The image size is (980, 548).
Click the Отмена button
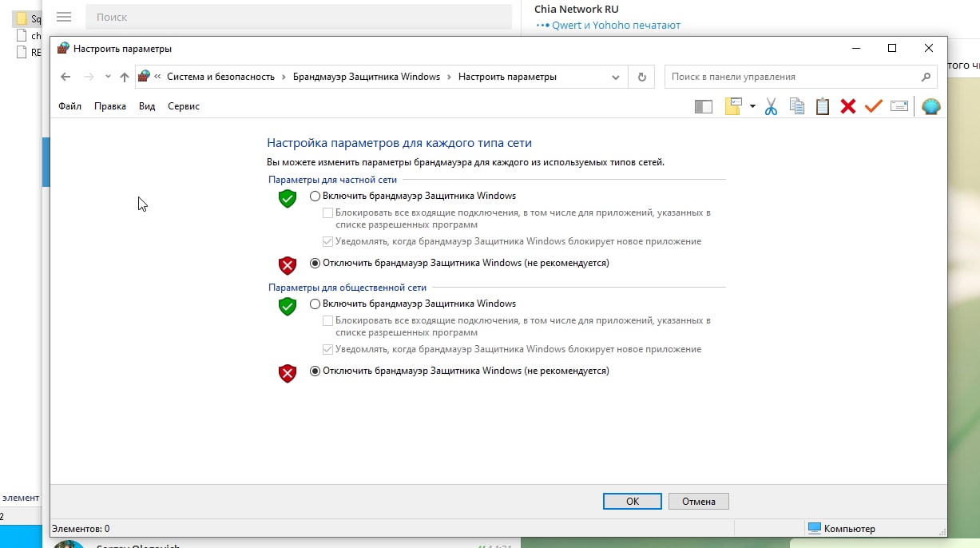tap(699, 502)
